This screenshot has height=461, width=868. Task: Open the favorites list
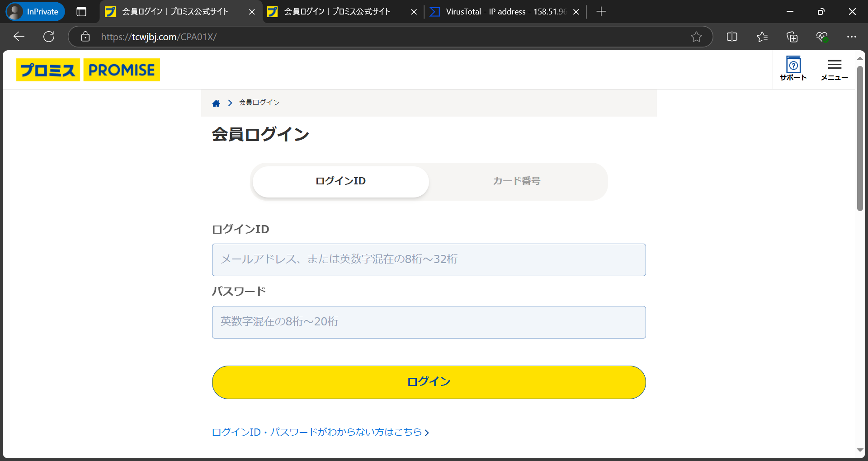coord(762,37)
